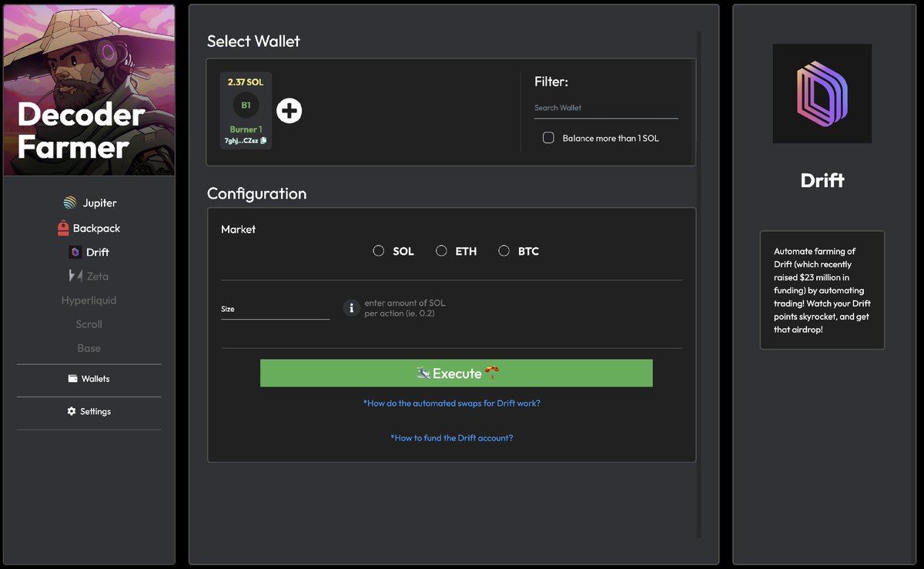924x569 pixels.
Task: Click the 'Configuration' heading
Action: (256, 193)
